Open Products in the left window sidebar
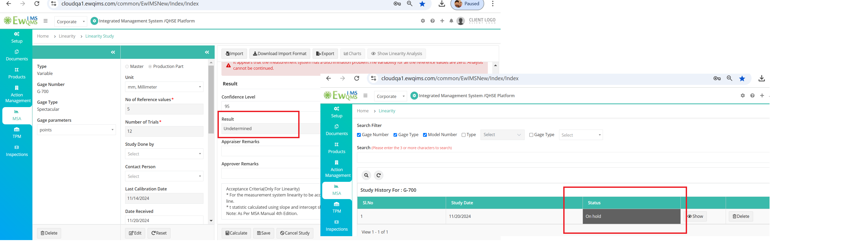The image size is (868, 250). (x=16, y=73)
